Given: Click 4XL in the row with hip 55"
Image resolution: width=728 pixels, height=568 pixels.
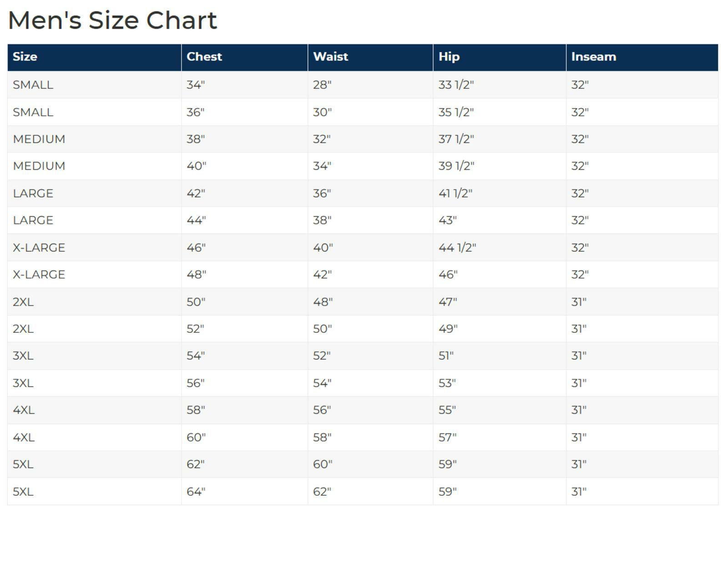Looking at the screenshot, I should click(24, 410).
